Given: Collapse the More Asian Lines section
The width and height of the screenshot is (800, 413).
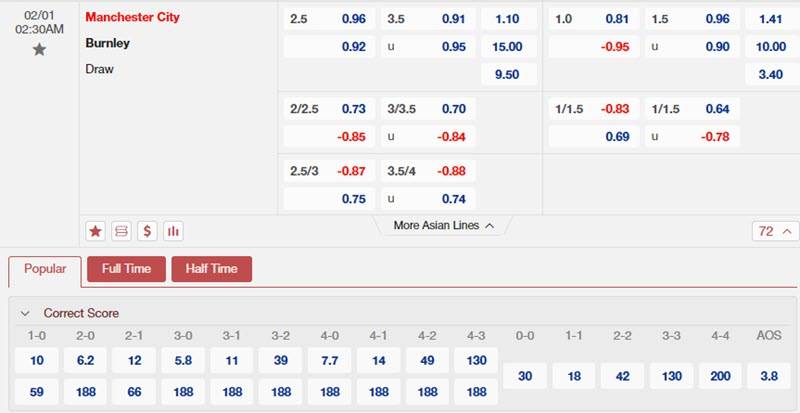Looking at the screenshot, I should click(444, 225).
